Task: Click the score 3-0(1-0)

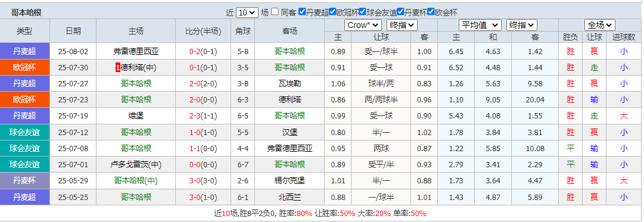Action: [203, 197]
